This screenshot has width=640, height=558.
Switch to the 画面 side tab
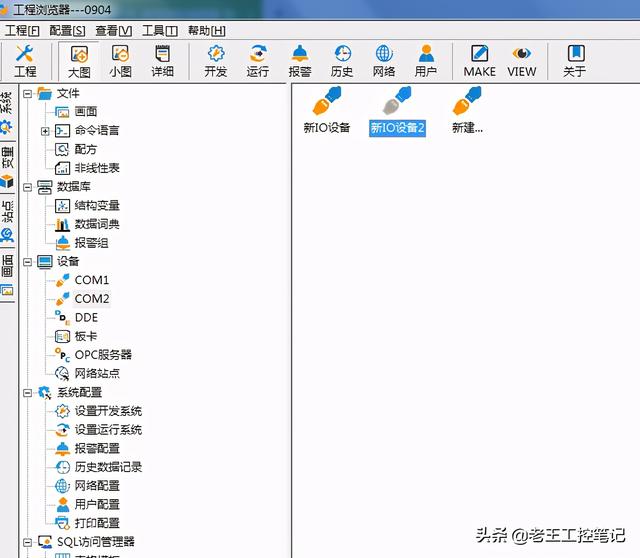[x=7, y=275]
